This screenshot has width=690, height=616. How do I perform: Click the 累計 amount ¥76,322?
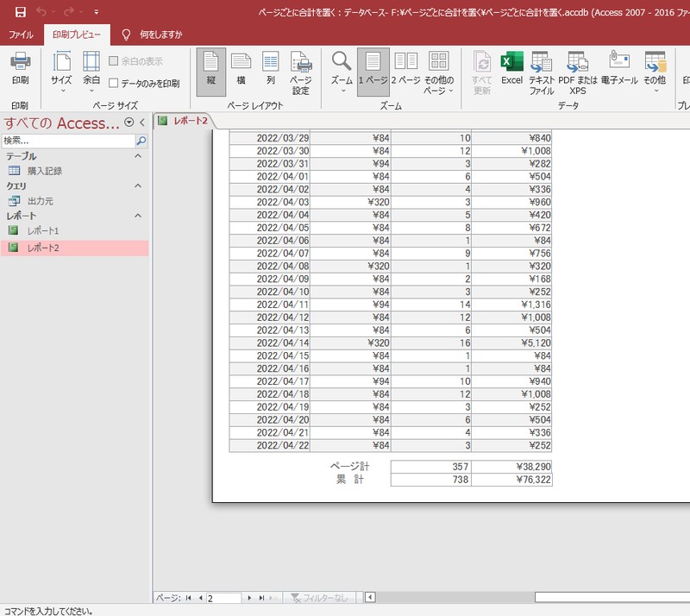[533, 479]
